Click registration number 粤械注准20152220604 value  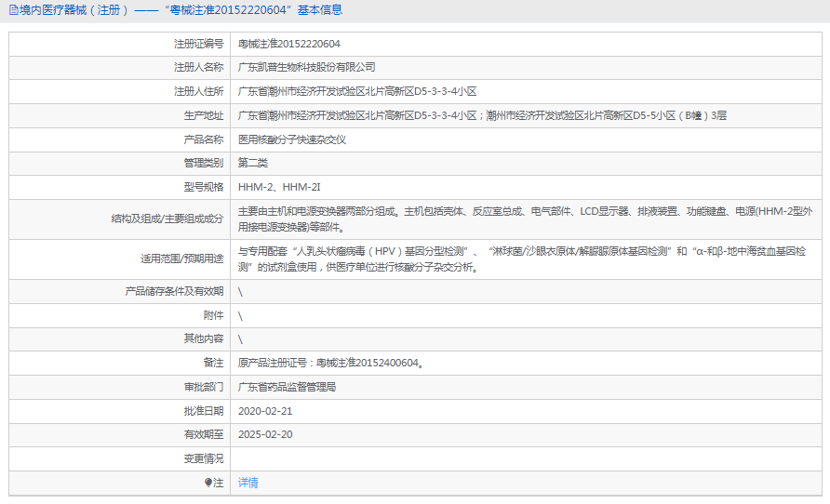(x=289, y=44)
